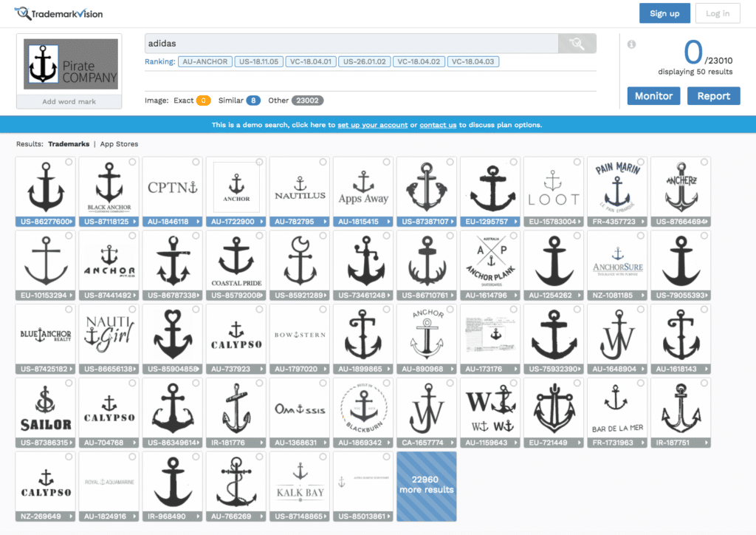Mark the selection circle on US-75932390 card

(577, 310)
